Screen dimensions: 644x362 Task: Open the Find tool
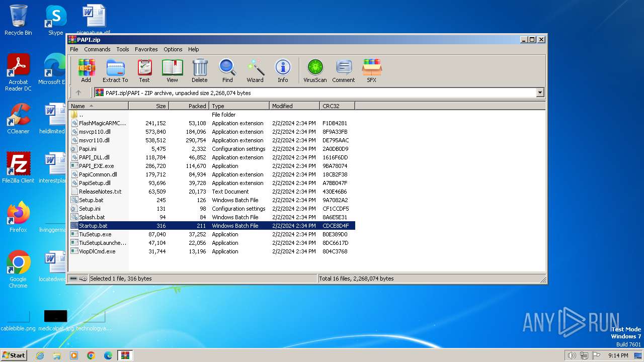227,70
